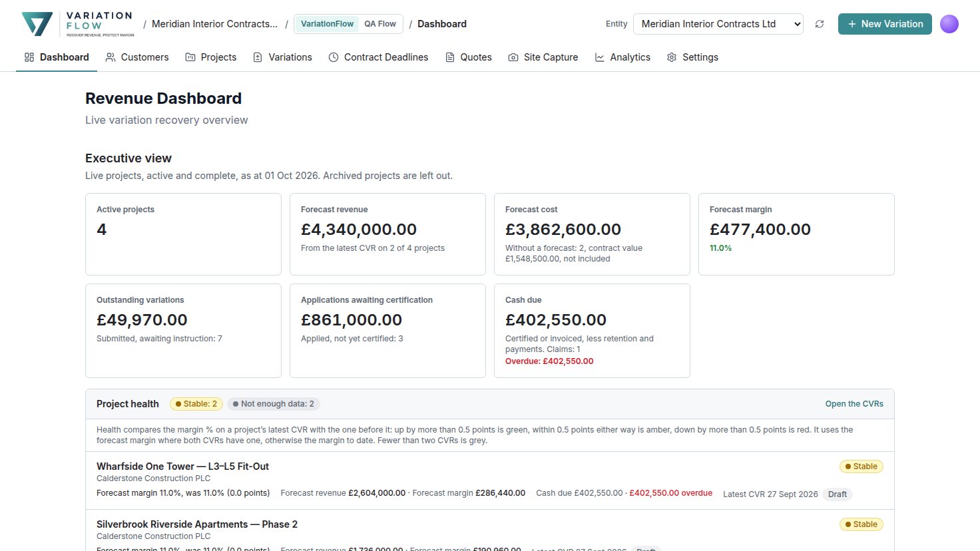Click the Outstanding variations £49,970.00 value

[142, 320]
